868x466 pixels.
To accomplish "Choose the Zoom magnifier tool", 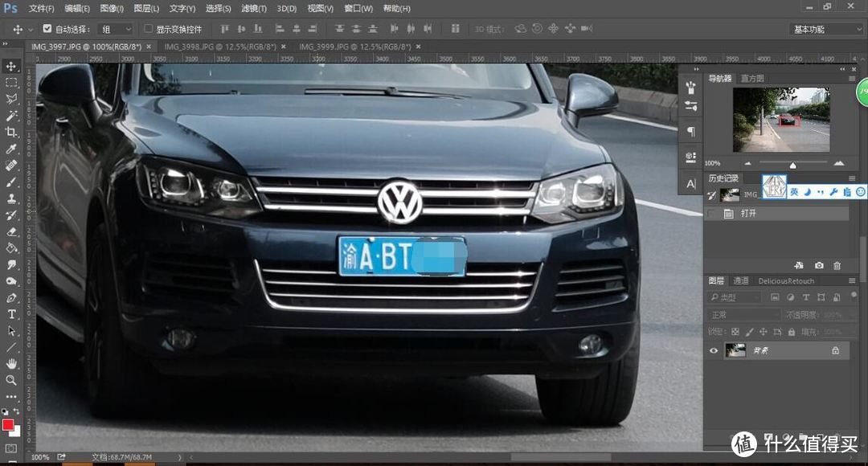I will (x=11, y=380).
